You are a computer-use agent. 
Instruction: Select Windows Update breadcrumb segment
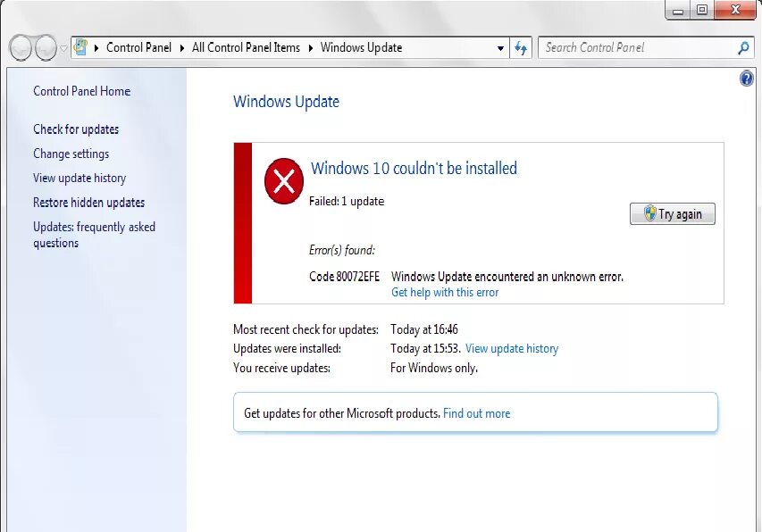coord(361,47)
